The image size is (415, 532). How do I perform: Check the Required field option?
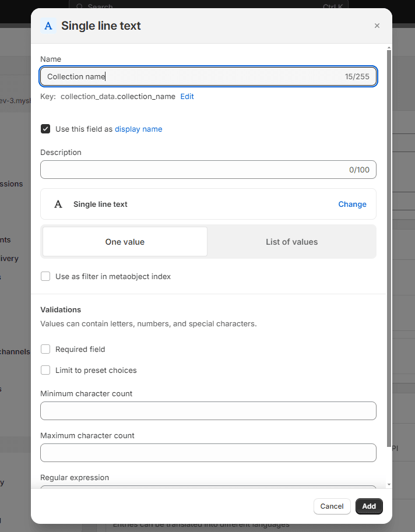click(x=45, y=349)
